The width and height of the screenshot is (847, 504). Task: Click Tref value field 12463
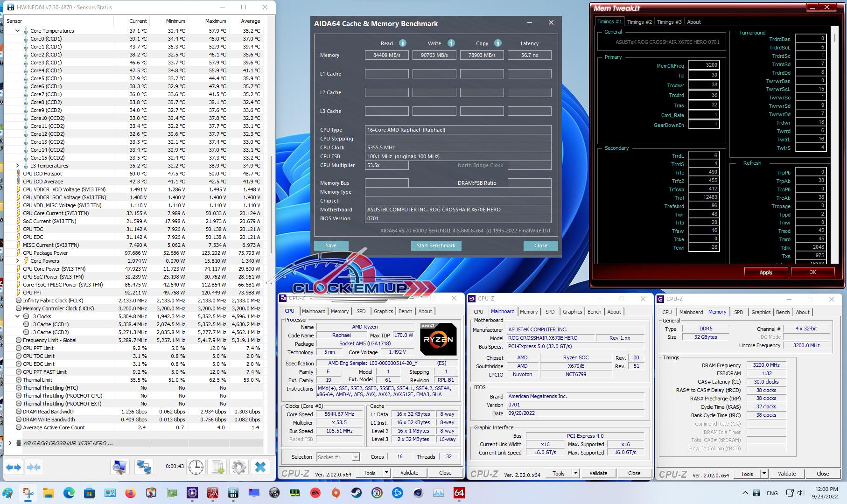point(704,197)
